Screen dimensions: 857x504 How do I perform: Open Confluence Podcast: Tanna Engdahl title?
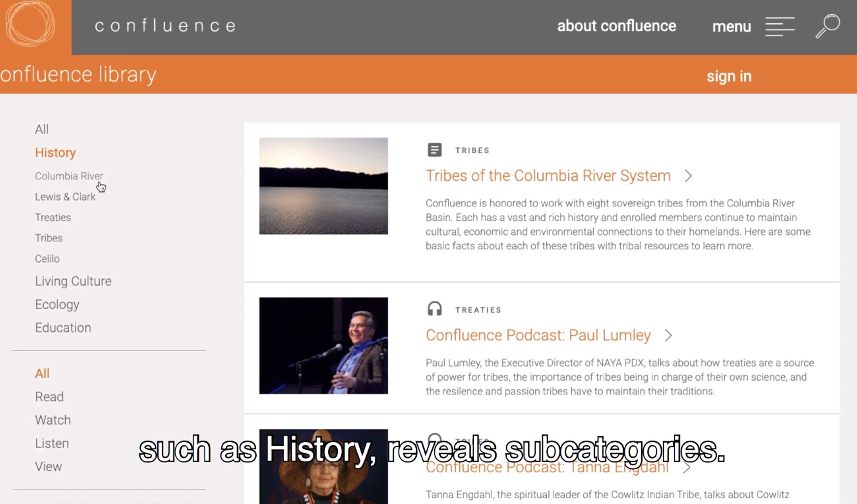547,468
